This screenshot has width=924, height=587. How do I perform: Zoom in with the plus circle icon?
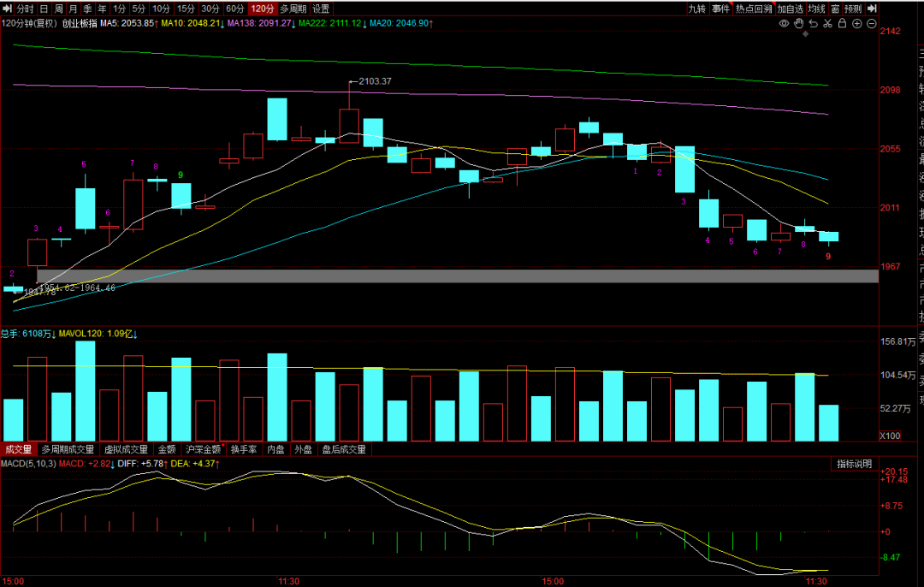856,24
